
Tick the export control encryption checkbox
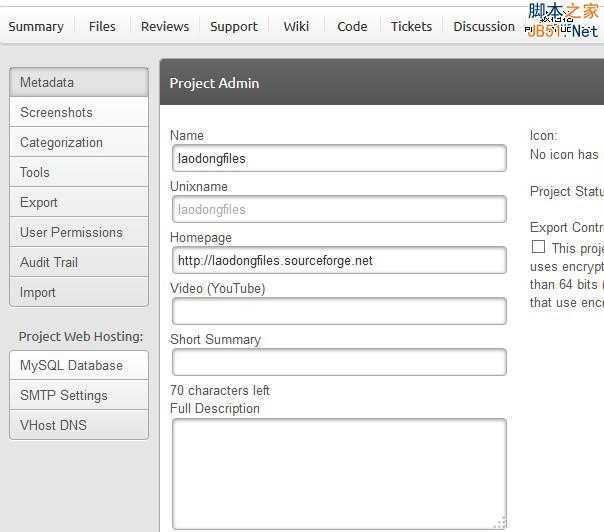538,247
